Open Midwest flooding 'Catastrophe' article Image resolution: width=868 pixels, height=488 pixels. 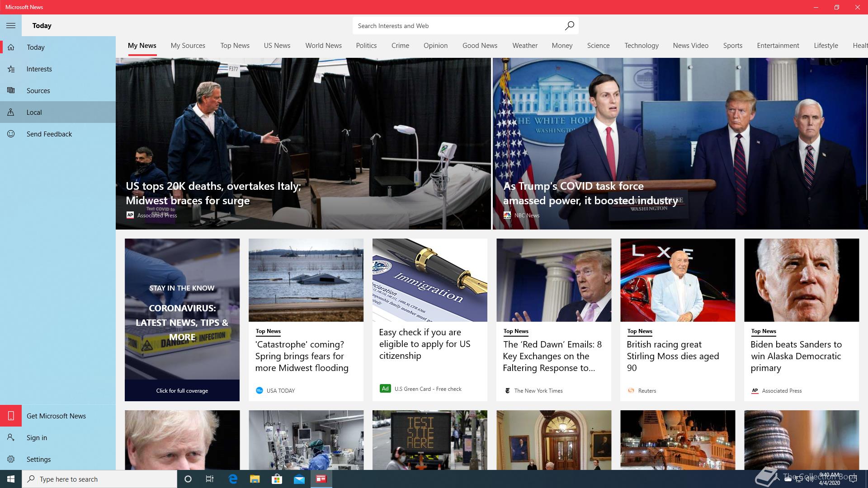click(302, 356)
